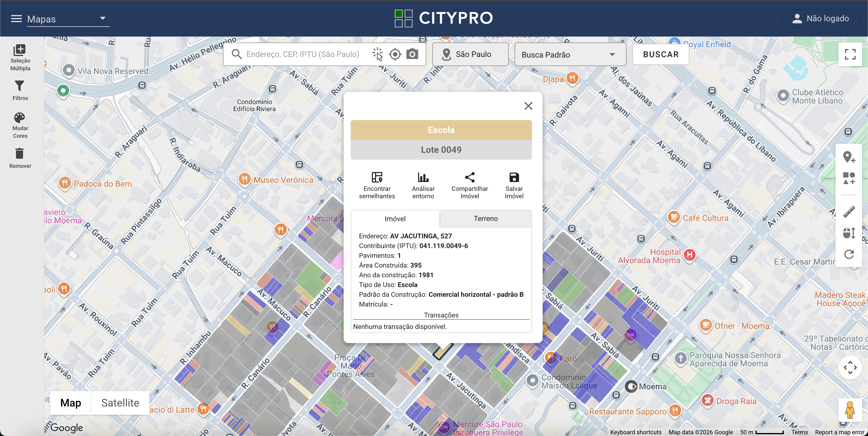Click the Padoca do Bem marker
This screenshot has height=436, width=868.
64,183
